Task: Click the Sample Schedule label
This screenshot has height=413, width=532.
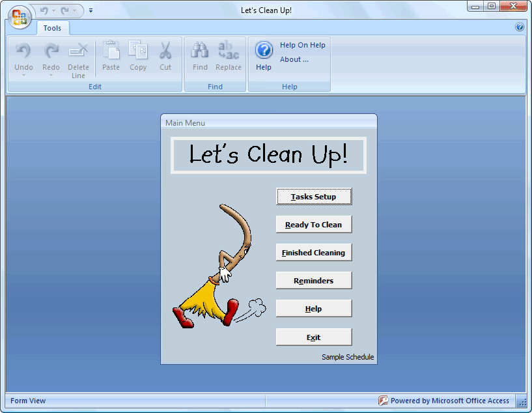Action: pos(348,357)
